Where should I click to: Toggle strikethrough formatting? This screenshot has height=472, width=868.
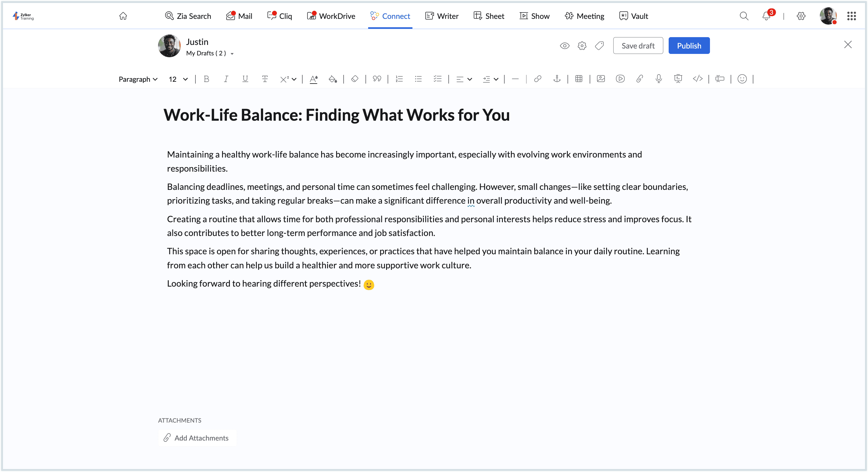point(265,79)
